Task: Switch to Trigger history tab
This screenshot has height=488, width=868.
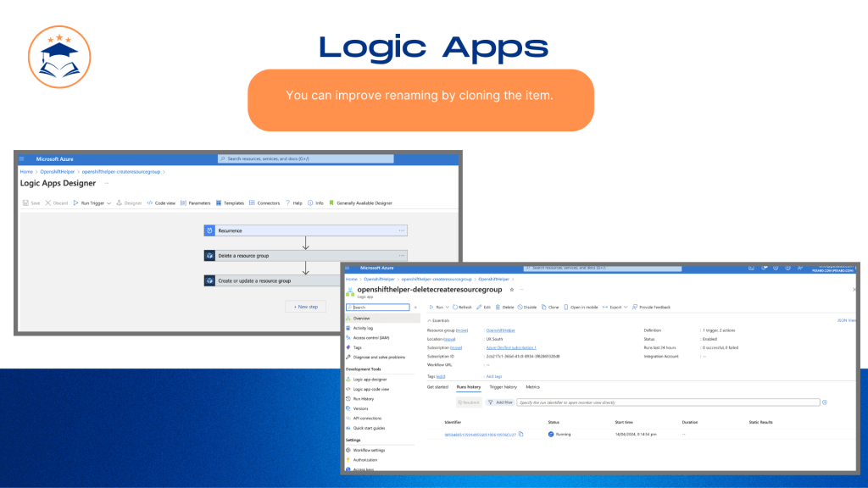Action: (504, 387)
